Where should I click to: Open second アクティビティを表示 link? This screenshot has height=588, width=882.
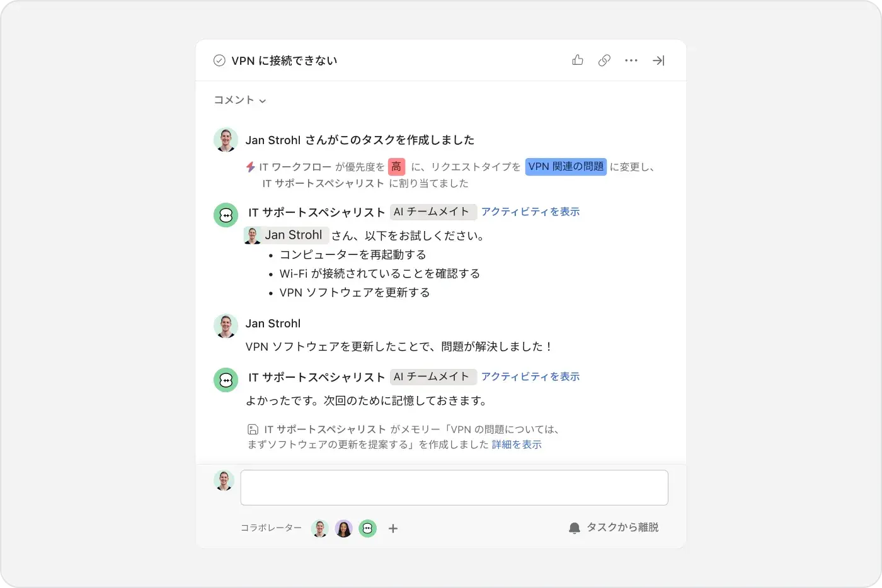pyautogui.click(x=530, y=376)
